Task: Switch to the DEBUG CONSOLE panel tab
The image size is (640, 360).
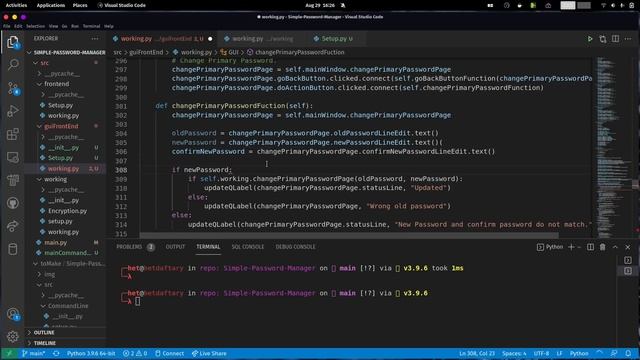Action: [x=296, y=247]
